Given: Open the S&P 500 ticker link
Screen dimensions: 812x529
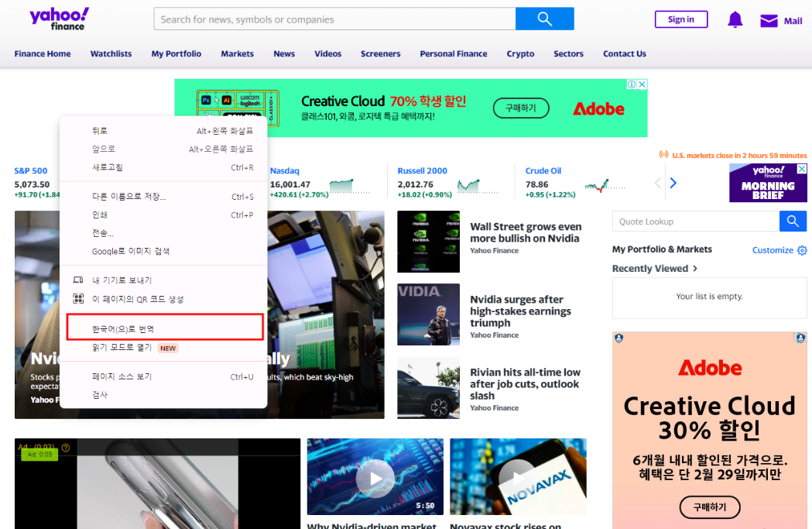Looking at the screenshot, I should [x=30, y=170].
